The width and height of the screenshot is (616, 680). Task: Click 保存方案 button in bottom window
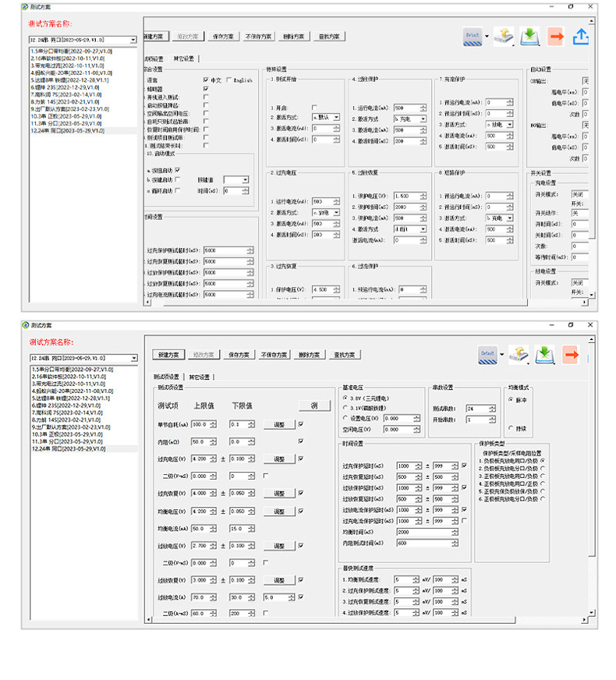tap(239, 355)
